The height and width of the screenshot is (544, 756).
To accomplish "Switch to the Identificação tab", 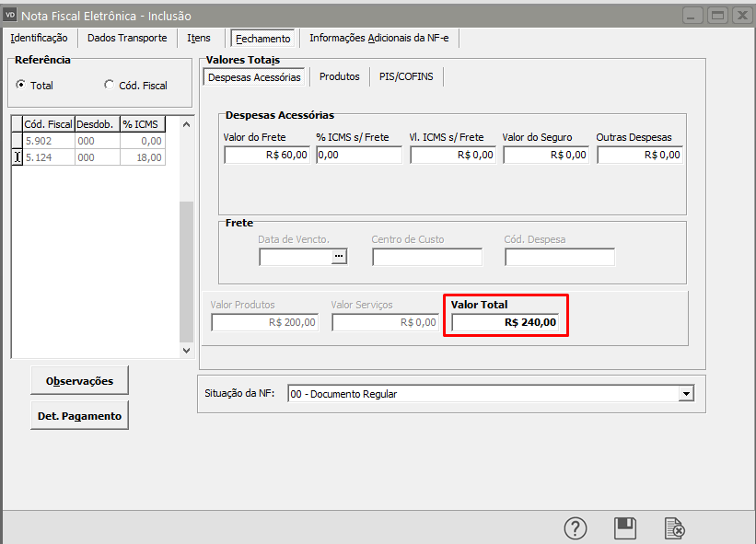I will (x=39, y=38).
